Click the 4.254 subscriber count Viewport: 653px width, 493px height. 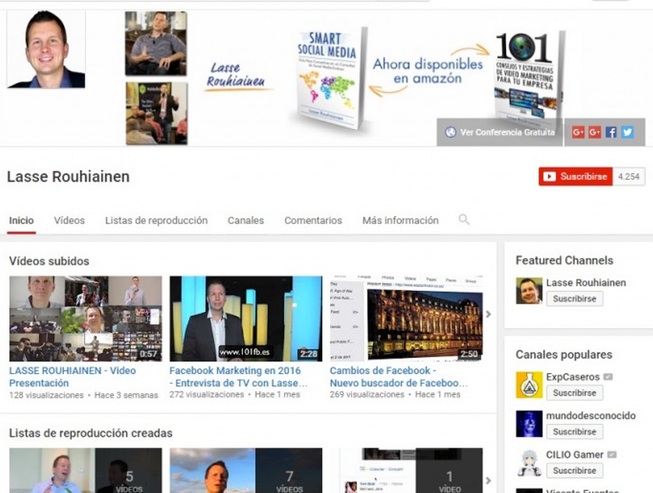pyautogui.click(x=629, y=177)
